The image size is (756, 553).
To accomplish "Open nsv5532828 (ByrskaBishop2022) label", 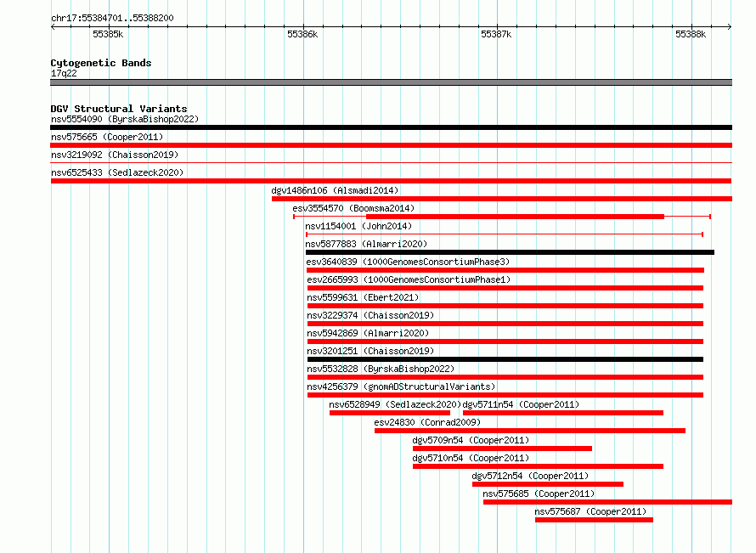I will click(x=381, y=369).
